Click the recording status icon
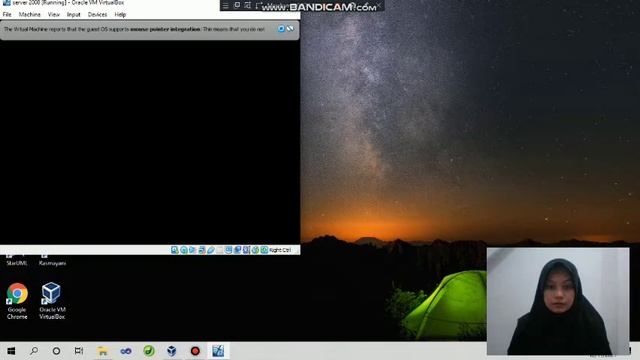This screenshot has height=360, width=640. (238, 250)
